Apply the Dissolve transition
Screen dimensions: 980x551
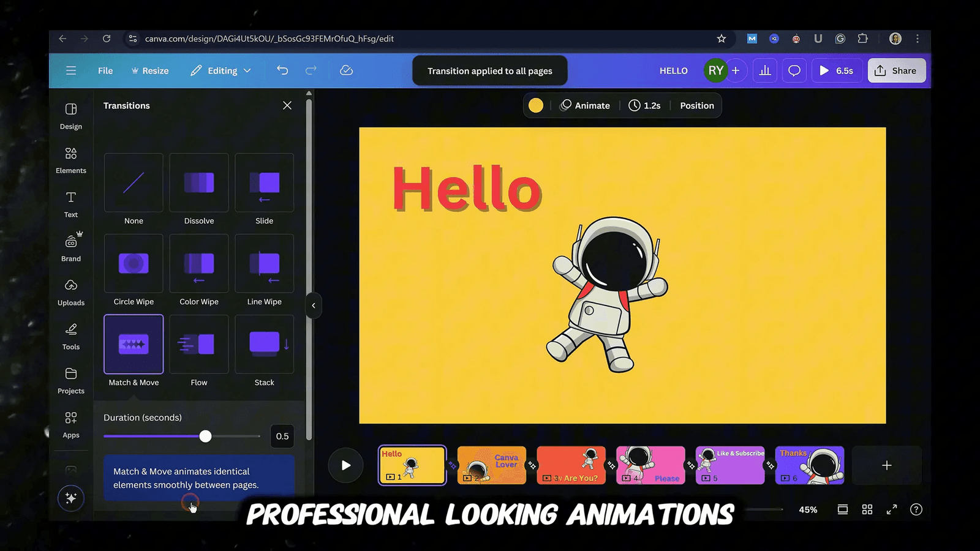198,182
